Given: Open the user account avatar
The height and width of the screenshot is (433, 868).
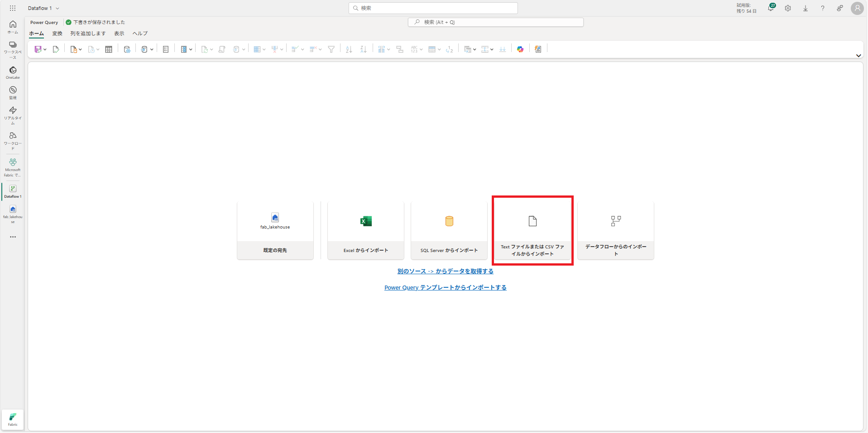Looking at the screenshot, I should point(857,8).
